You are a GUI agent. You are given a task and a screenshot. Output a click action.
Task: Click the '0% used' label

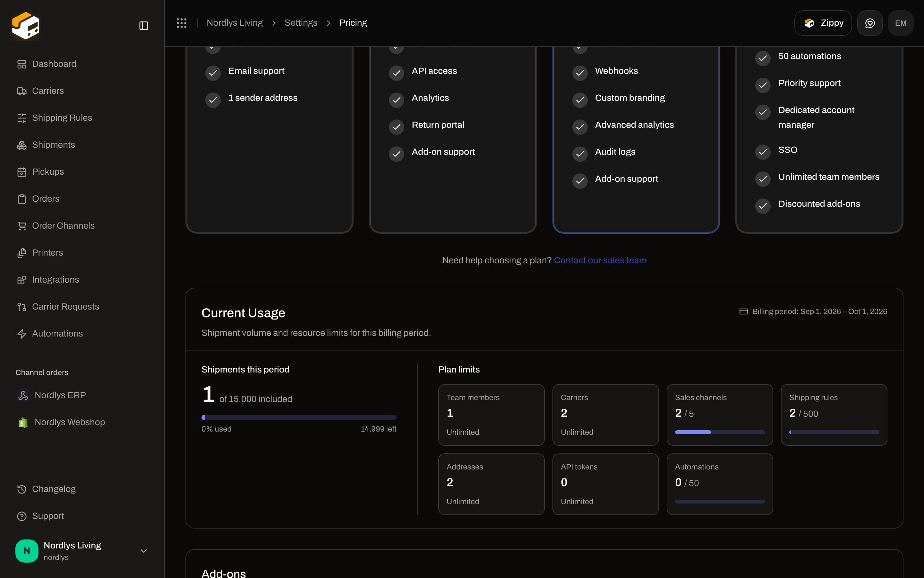click(x=217, y=429)
